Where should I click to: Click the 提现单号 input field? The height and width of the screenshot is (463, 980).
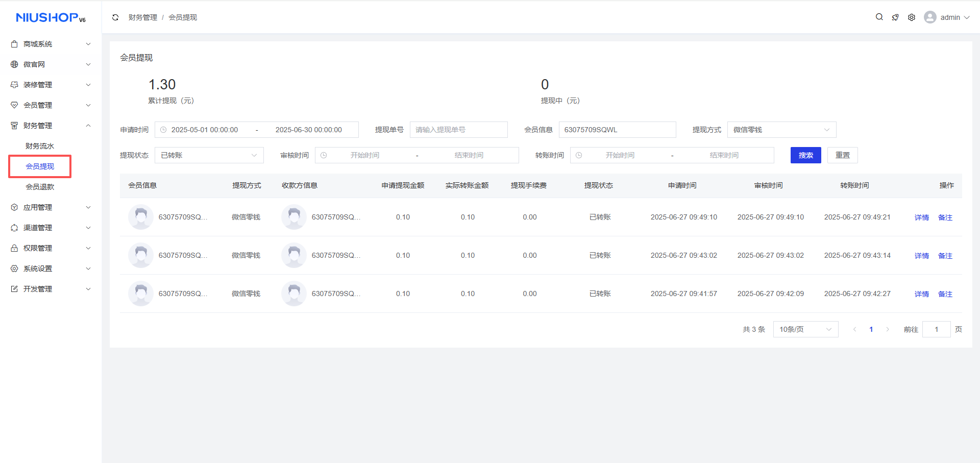coord(458,130)
